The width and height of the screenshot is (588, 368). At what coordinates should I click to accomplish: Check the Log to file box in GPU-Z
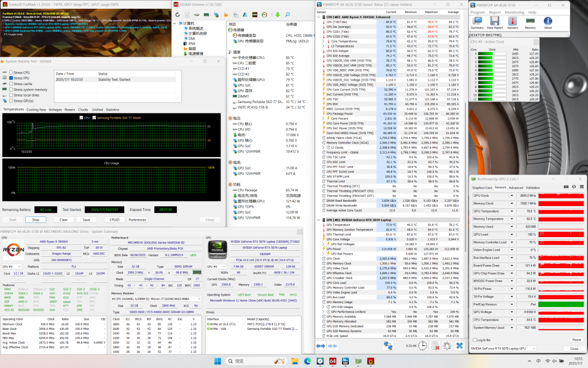click(474, 340)
